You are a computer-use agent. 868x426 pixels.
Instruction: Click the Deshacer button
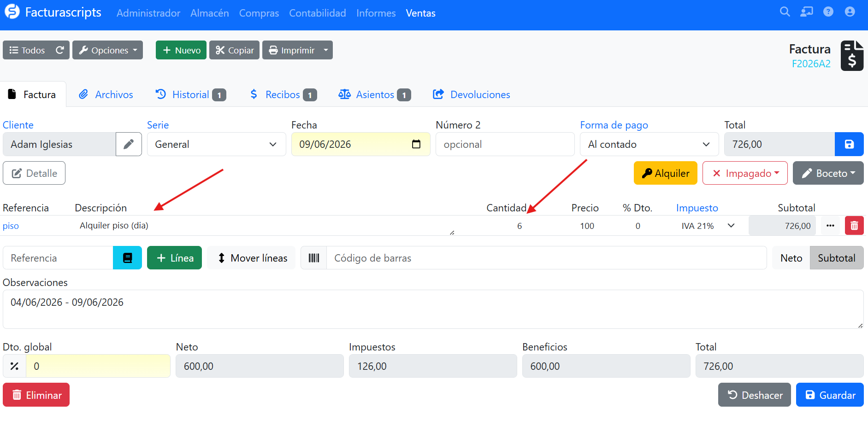755,395
